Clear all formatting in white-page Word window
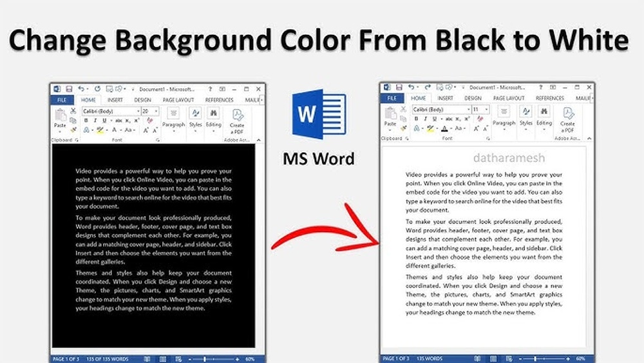644x363 pixels. [480, 119]
